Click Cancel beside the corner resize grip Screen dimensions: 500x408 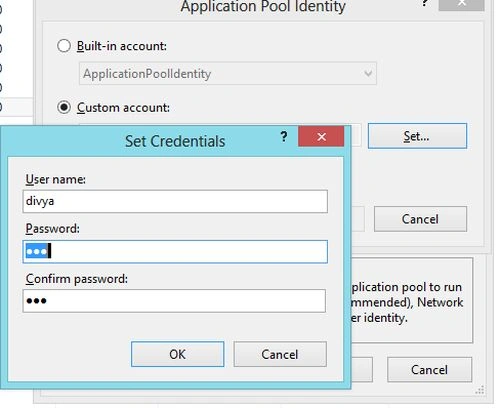pyautogui.click(x=429, y=370)
